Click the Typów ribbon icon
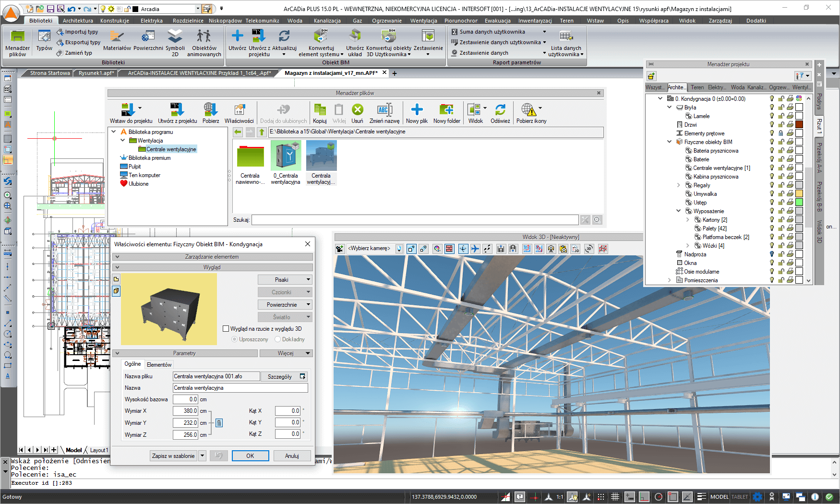 (44, 40)
